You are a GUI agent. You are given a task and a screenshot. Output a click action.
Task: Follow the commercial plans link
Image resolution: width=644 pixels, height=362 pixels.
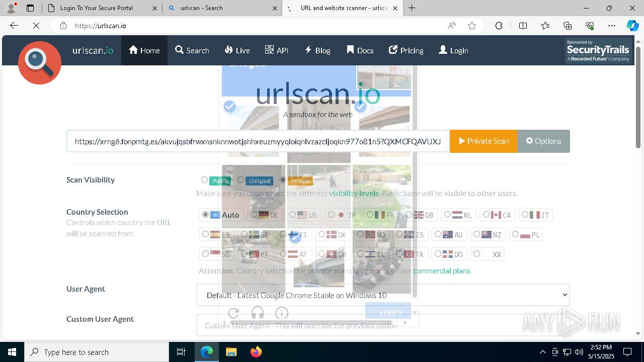(442, 270)
